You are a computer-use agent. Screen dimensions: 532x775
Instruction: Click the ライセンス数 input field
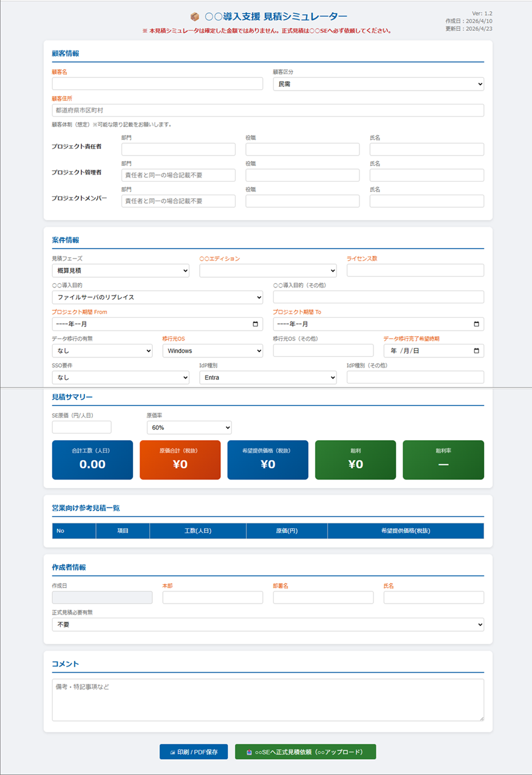pyautogui.click(x=415, y=270)
